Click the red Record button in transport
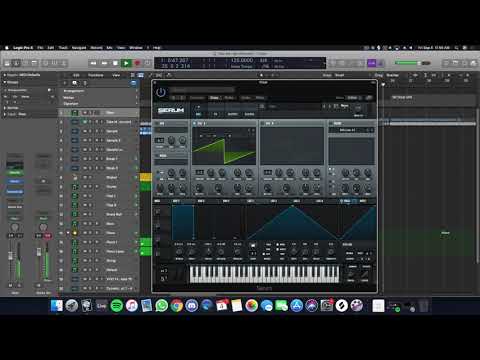Viewport: 480px width, 360px height. (x=137, y=63)
